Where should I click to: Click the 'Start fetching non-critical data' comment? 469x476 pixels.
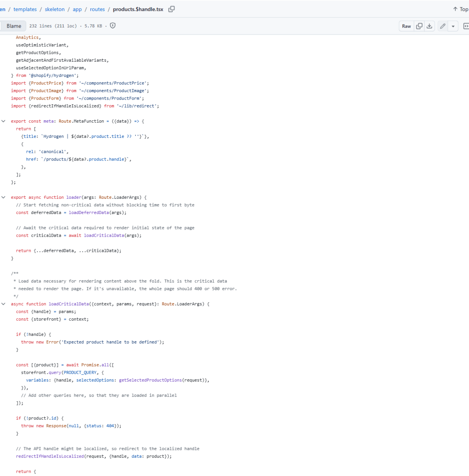105,205
